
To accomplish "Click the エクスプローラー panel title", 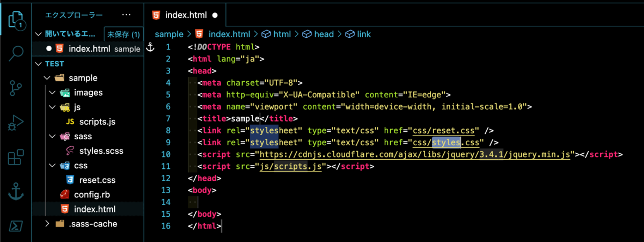I will pyautogui.click(x=74, y=15).
